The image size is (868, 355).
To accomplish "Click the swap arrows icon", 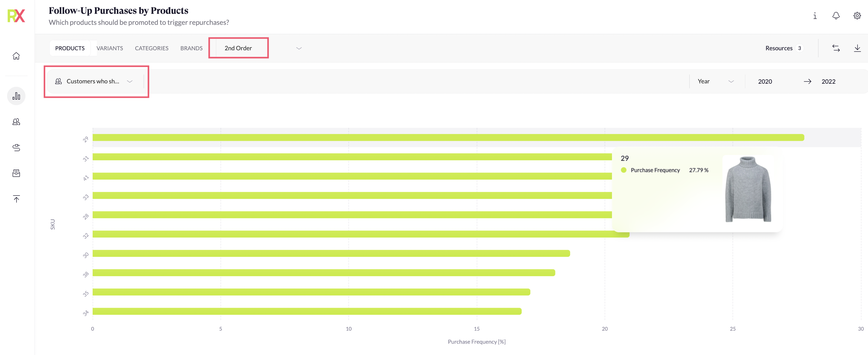I will (x=836, y=48).
